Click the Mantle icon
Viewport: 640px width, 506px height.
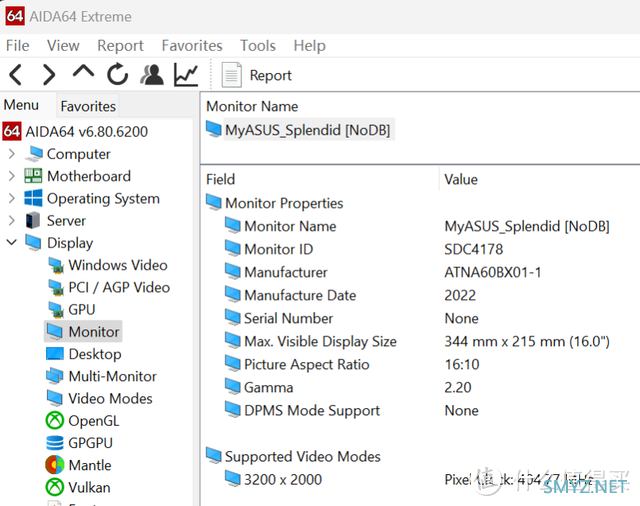pyautogui.click(x=55, y=465)
